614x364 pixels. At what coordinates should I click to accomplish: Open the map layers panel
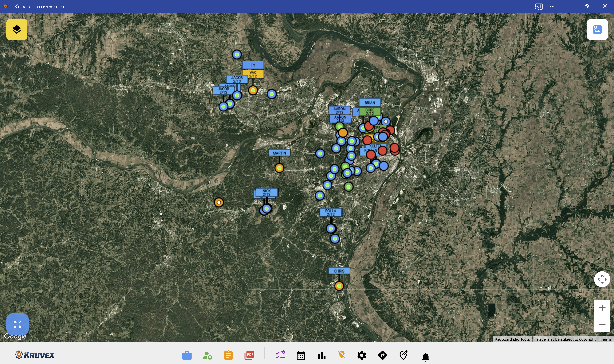point(17,29)
